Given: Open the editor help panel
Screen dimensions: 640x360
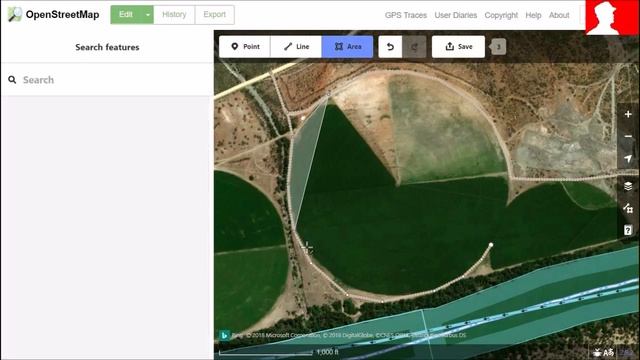Looking at the screenshot, I should click(628, 230).
